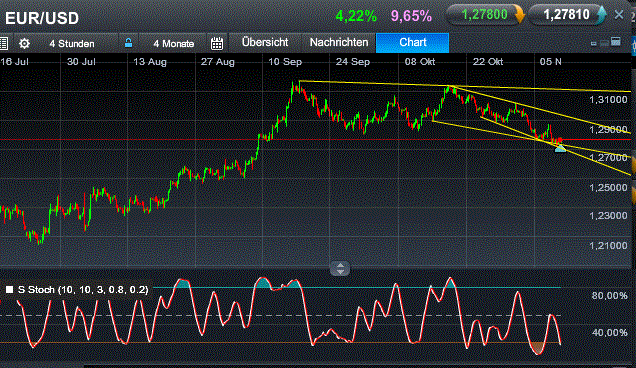Open the 4 Monate period dropdown
This screenshot has width=636, height=368.
(174, 43)
